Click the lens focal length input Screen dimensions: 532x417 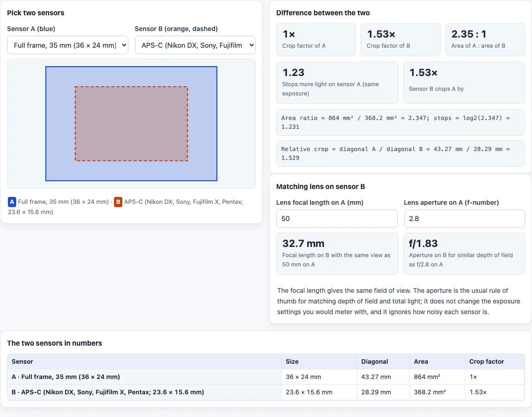(x=336, y=219)
